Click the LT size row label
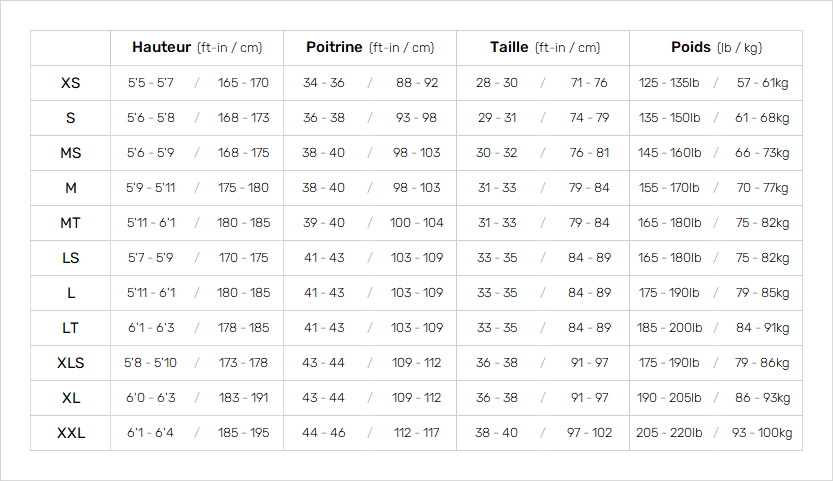Image resolution: width=833 pixels, height=481 pixels. point(71,328)
